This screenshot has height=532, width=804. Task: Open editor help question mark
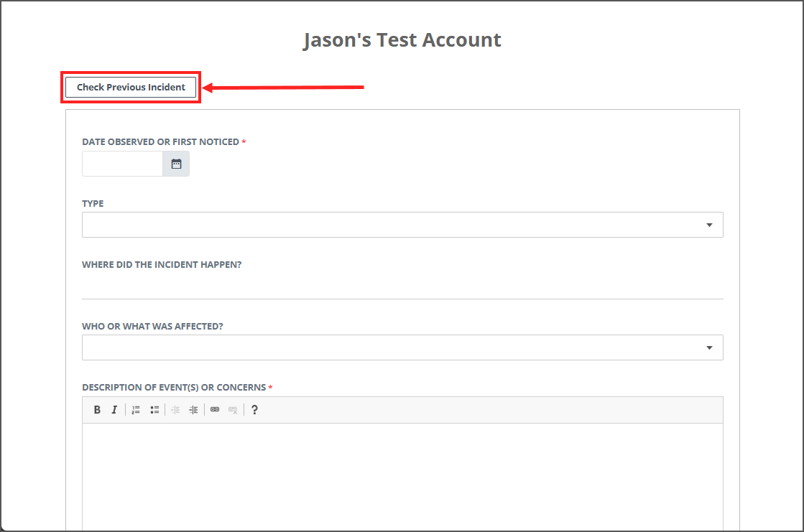click(x=254, y=410)
